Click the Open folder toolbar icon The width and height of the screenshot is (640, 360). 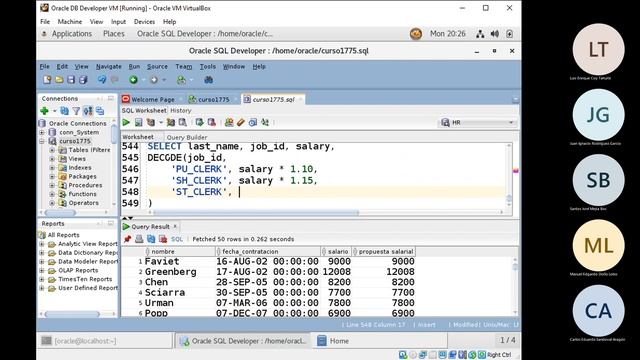[x=59, y=80]
